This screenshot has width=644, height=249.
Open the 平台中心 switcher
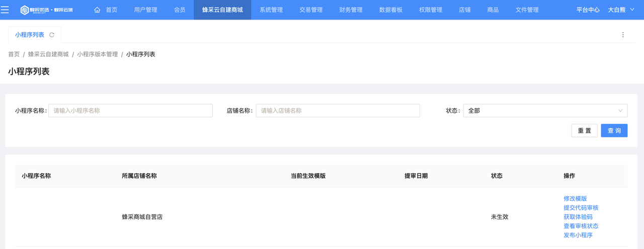coord(588,10)
